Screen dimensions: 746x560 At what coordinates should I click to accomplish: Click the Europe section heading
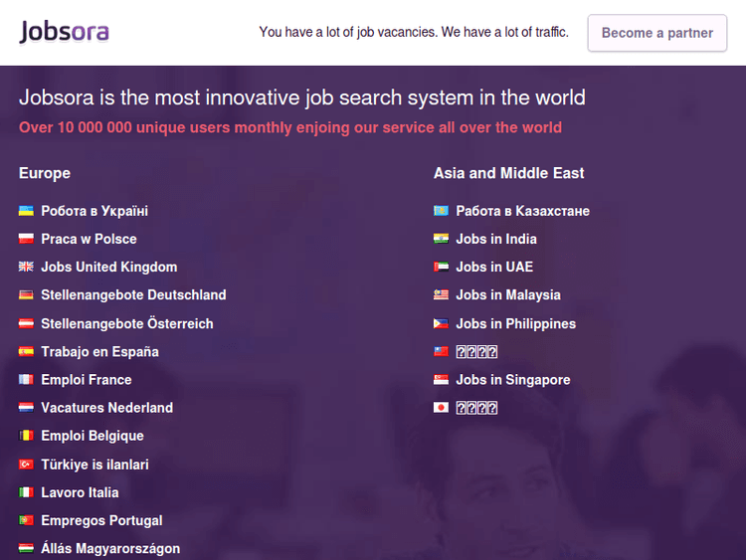[45, 173]
